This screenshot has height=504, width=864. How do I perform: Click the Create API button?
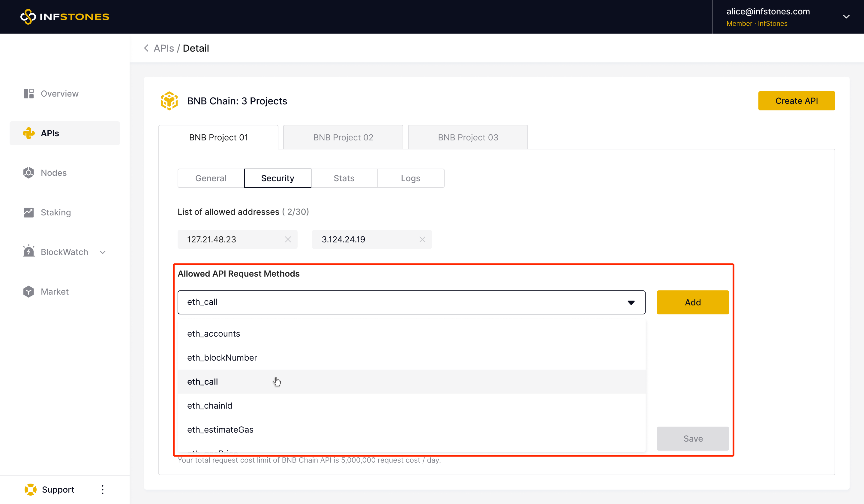coord(796,101)
